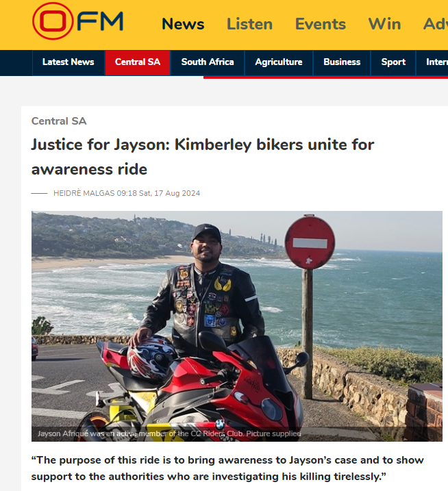448x491 pixels.
Task: Click the quoted intro paragraph text
Action: pyautogui.click(x=227, y=468)
